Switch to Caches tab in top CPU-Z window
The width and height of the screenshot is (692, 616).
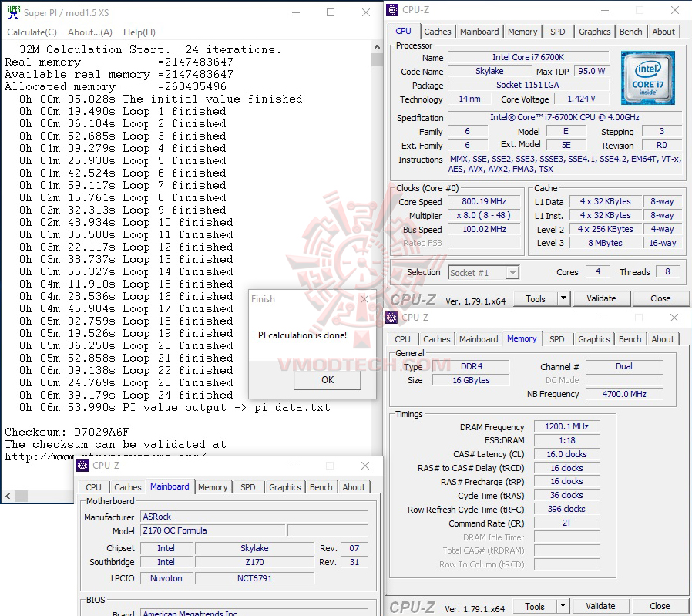click(x=438, y=32)
